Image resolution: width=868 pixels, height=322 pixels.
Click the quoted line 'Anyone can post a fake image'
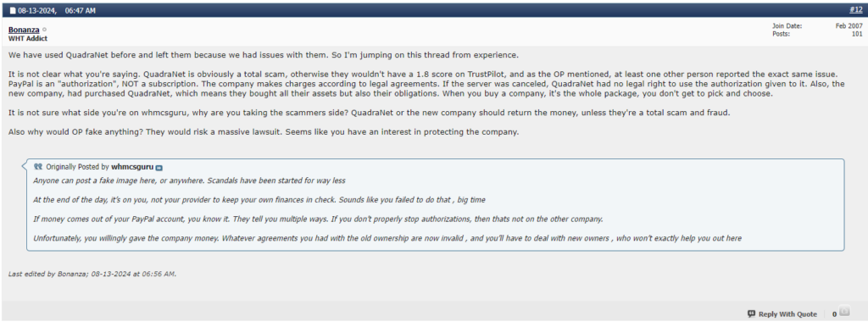(189, 180)
